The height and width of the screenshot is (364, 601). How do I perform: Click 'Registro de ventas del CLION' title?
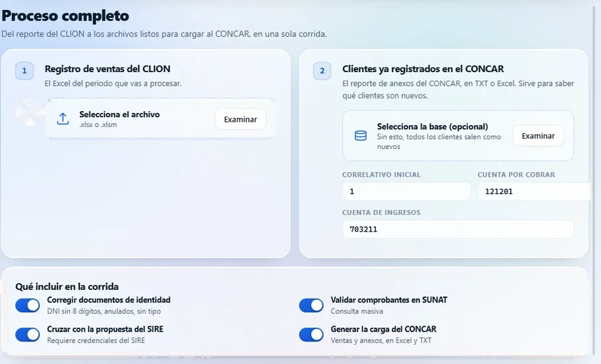click(x=107, y=69)
